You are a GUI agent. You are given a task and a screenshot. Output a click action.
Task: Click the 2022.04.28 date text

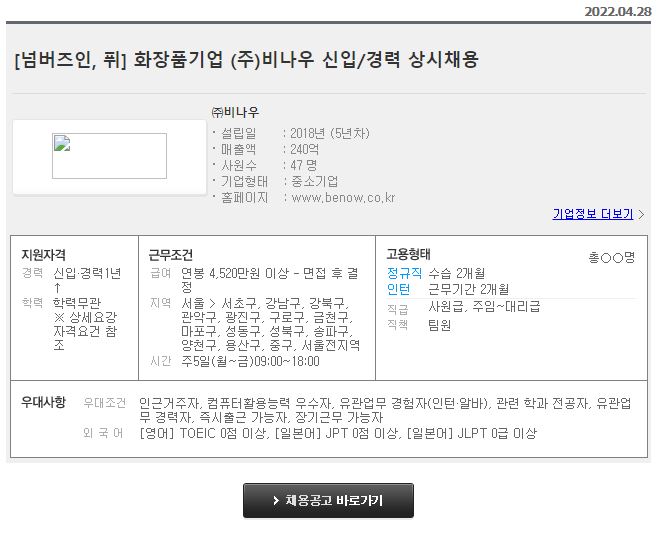pyautogui.click(x=618, y=11)
